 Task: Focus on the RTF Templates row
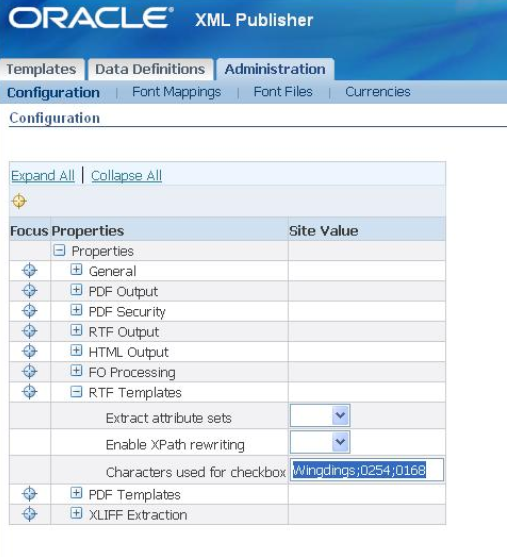point(29,392)
